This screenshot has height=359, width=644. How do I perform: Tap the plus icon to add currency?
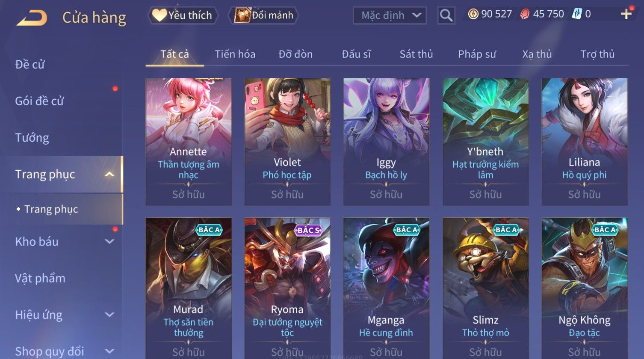click(x=626, y=14)
